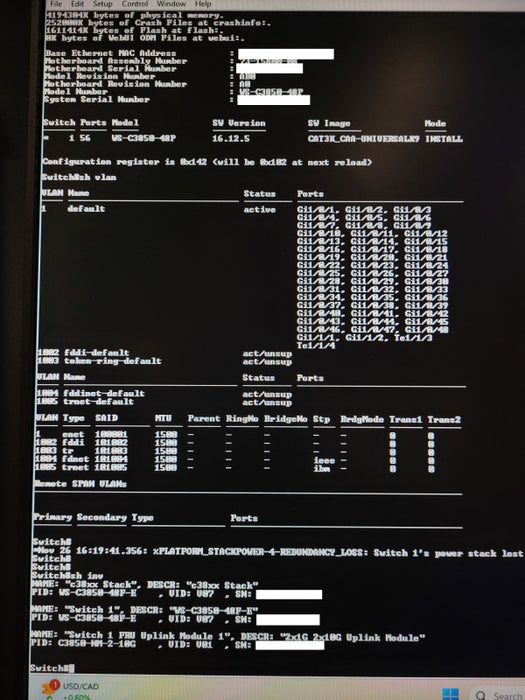Open the USD/CAD taskbar widget
Viewport: 525px width, 700px height.
click(x=70, y=690)
